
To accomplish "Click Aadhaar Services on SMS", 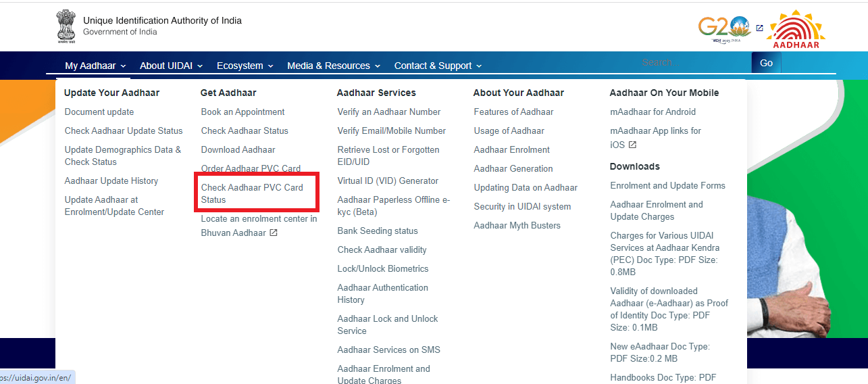I will pyautogui.click(x=388, y=350).
